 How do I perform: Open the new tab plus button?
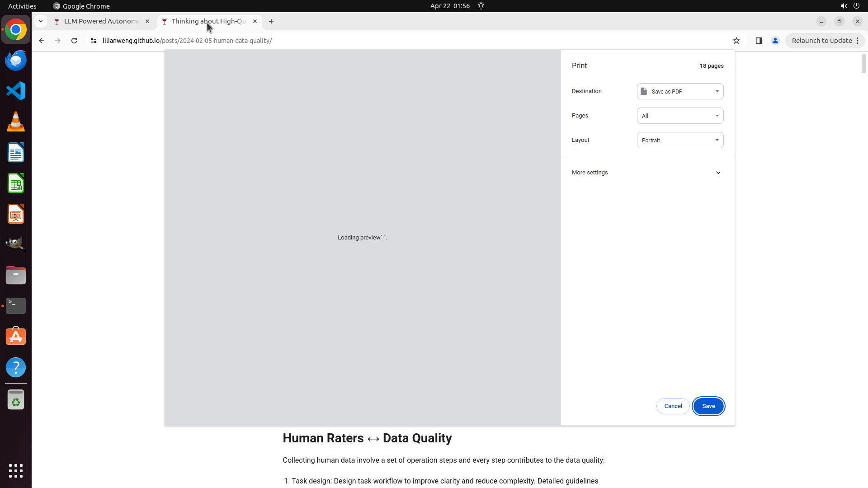(271, 21)
